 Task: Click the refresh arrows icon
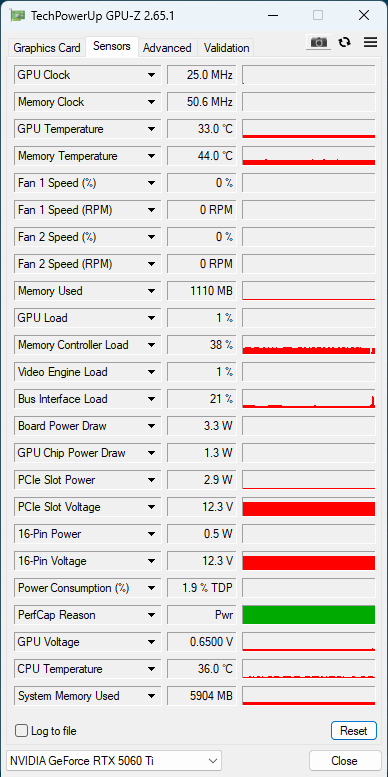[x=344, y=43]
